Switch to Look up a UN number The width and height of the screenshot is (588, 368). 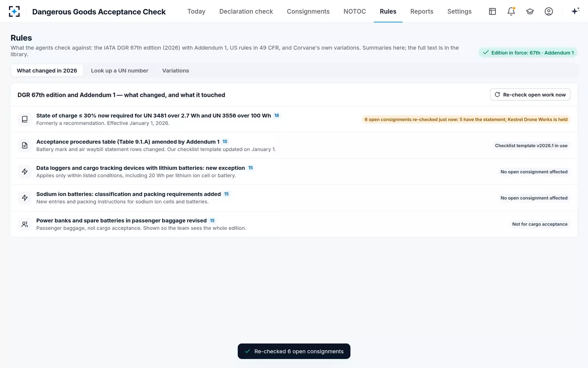coord(120,71)
